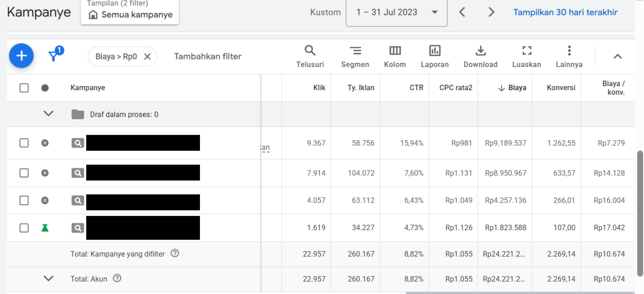Sort by Biaya / konv. column header

(x=614, y=88)
